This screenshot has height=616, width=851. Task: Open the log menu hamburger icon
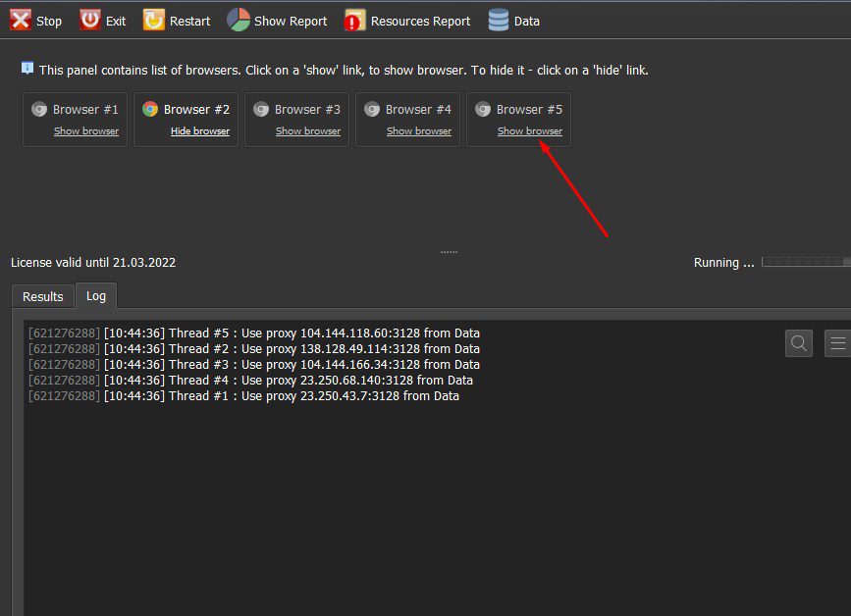(837, 343)
